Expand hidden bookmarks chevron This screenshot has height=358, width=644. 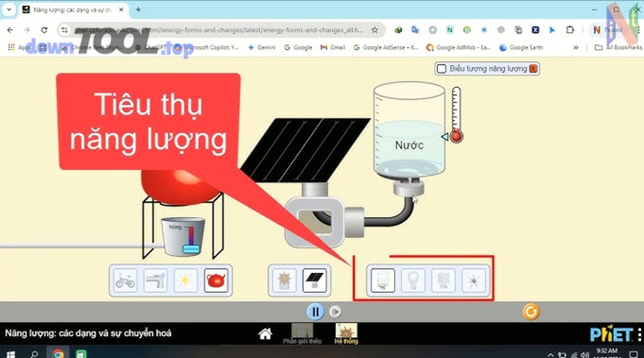(576, 48)
